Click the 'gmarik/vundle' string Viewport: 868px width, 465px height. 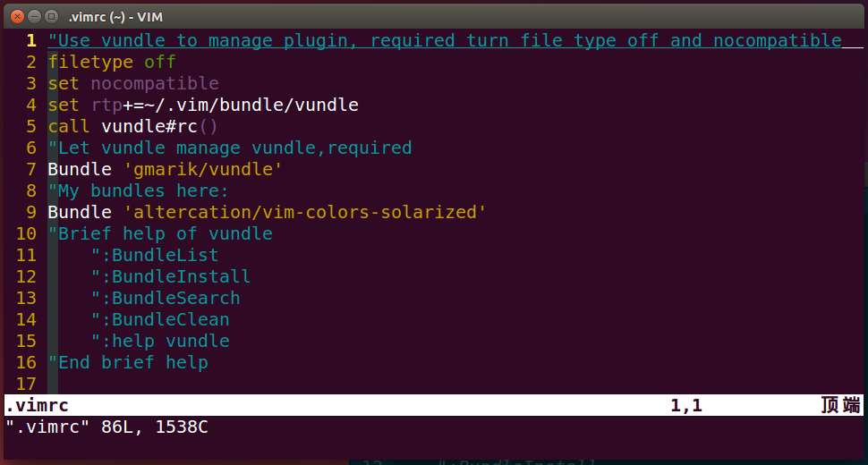pos(202,169)
